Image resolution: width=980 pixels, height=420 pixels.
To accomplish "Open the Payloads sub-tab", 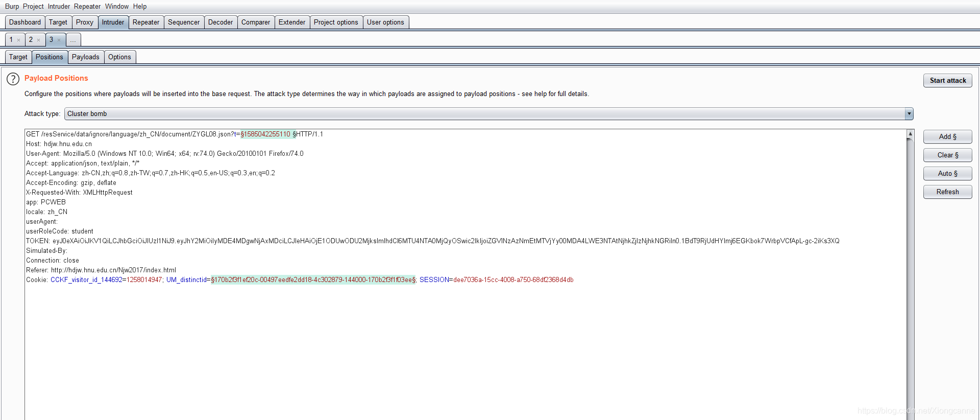I will (86, 57).
